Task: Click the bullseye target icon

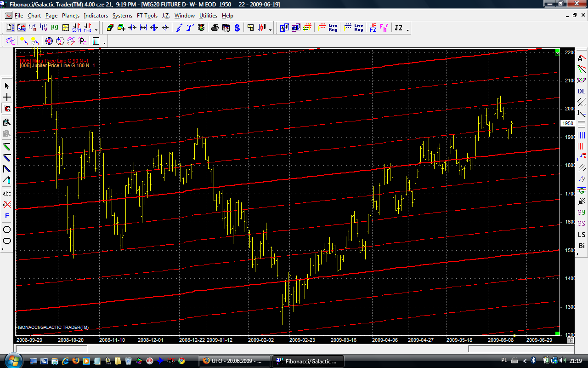Action: click(x=49, y=41)
